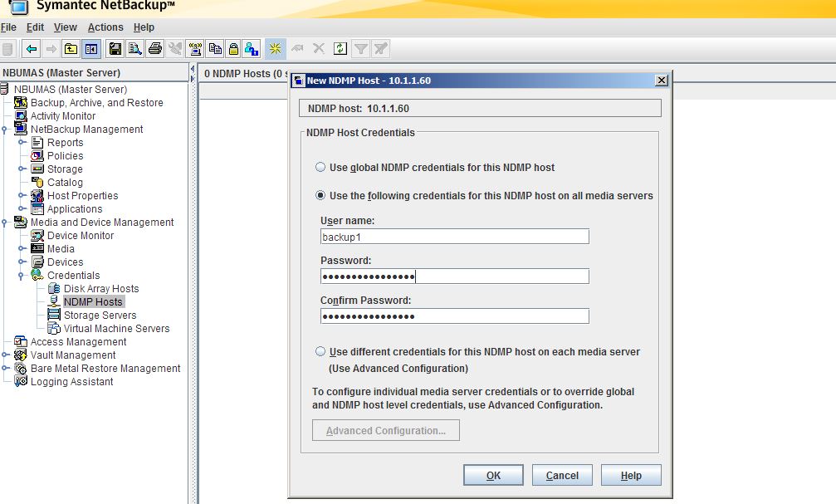This screenshot has width=836, height=504.
Task: Click the Print toolbar icon
Action: [155, 48]
